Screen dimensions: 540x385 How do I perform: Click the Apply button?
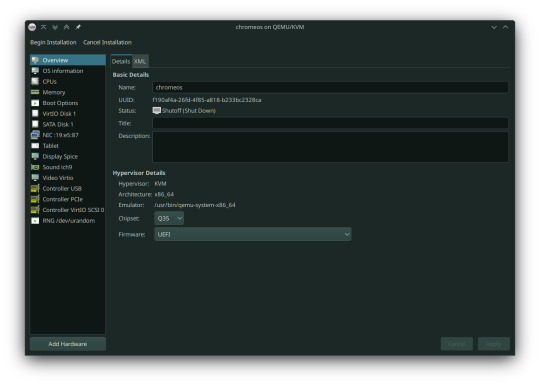coord(494,344)
